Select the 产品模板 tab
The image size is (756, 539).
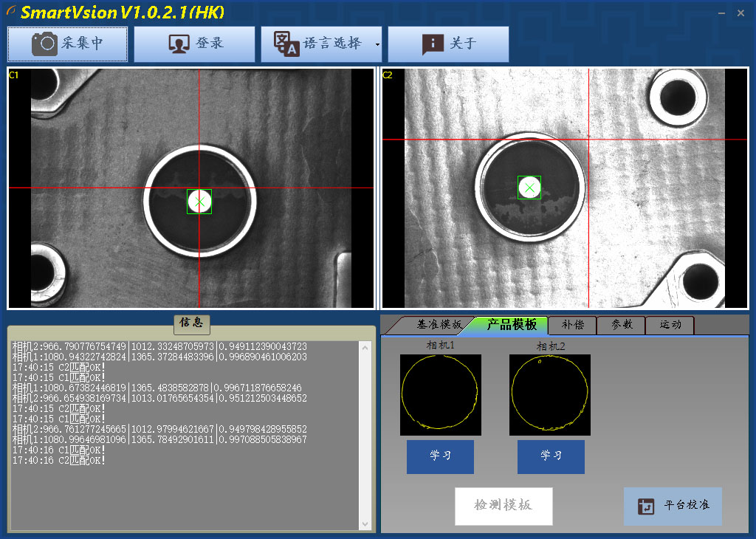[512, 325]
